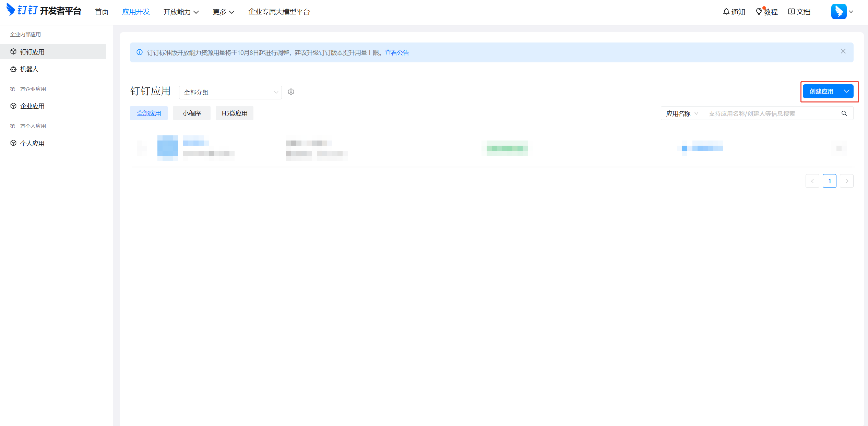The width and height of the screenshot is (868, 426).
Task: Expand the 应用名称 search-type dropdown
Action: pyautogui.click(x=682, y=113)
